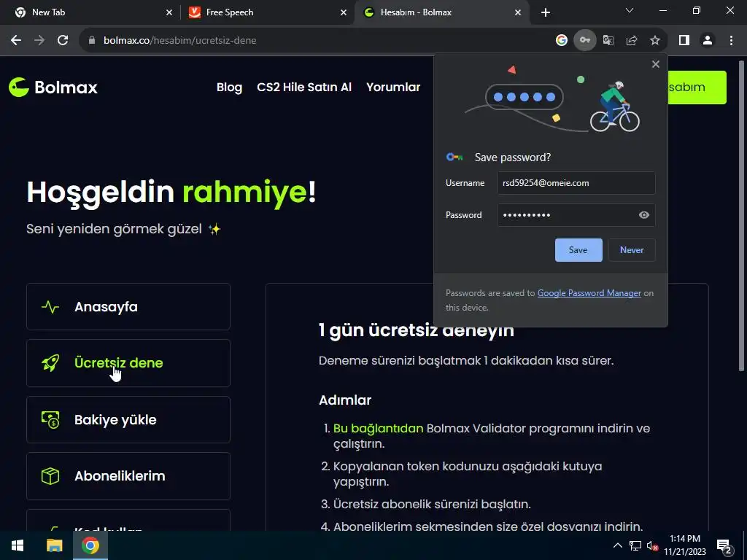The width and height of the screenshot is (747, 560).
Task: Open the Google Password Manager link
Action: coord(589,293)
